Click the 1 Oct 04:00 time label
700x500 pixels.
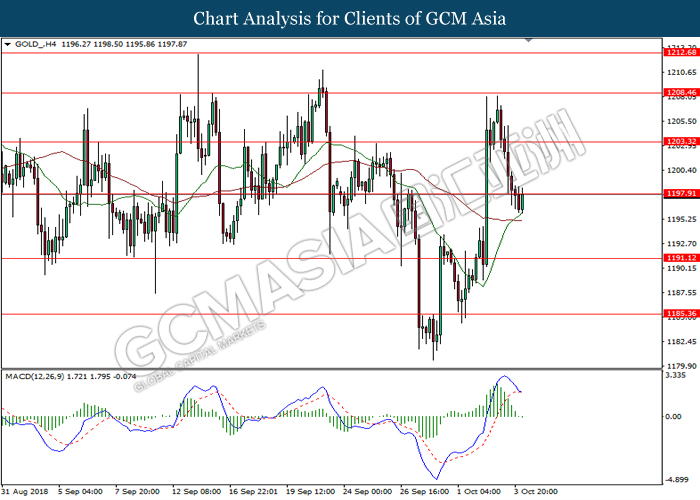[479, 492]
